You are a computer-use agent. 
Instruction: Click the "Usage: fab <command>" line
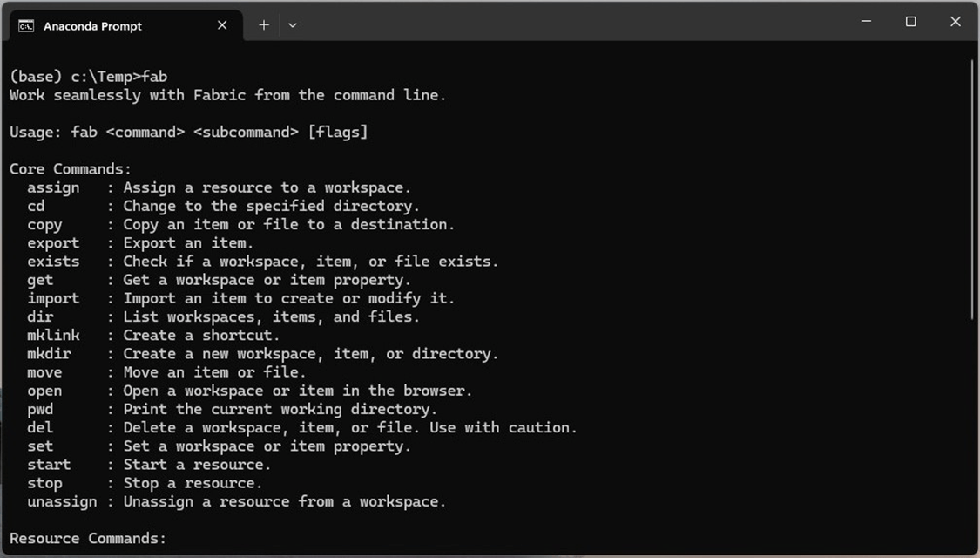point(188,132)
